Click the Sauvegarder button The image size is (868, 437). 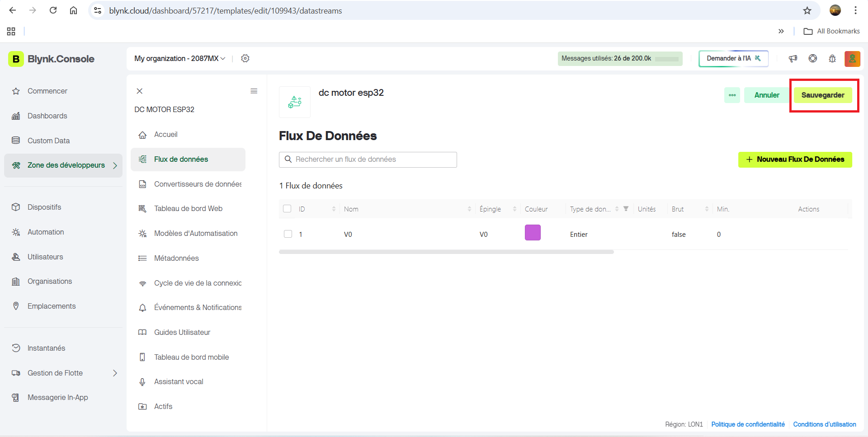823,95
